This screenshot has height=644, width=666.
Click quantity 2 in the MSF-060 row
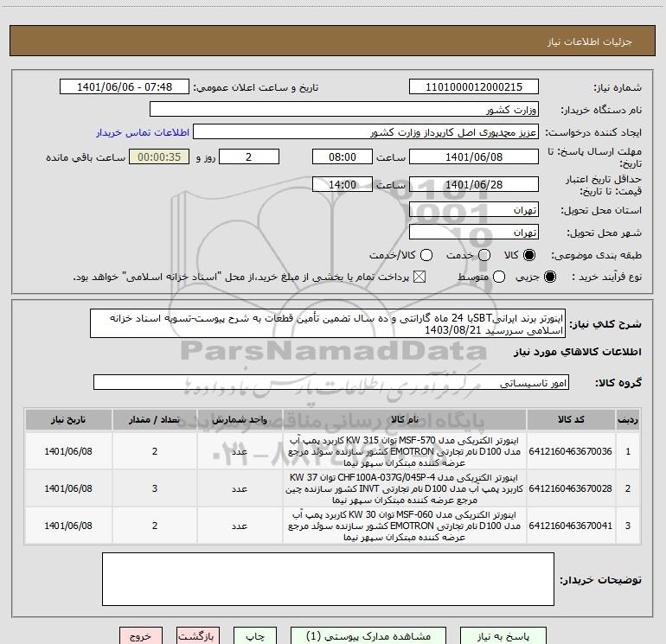pyautogui.click(x=155, y=526)
